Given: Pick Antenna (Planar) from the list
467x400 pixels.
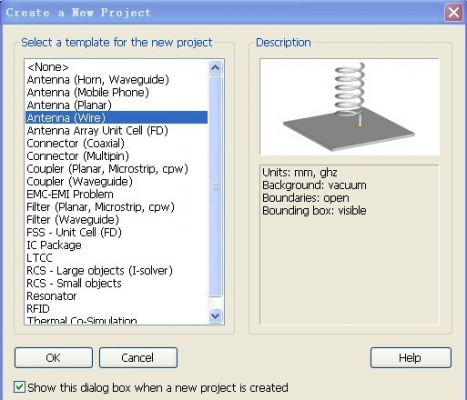Looking at the screenshot, I should coord(116,105).
